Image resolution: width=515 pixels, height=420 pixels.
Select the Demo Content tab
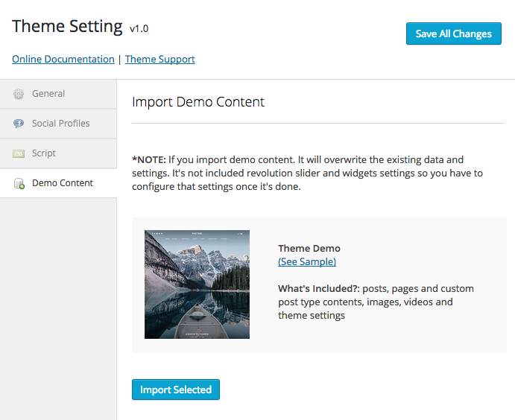click(x=63, y=183)
